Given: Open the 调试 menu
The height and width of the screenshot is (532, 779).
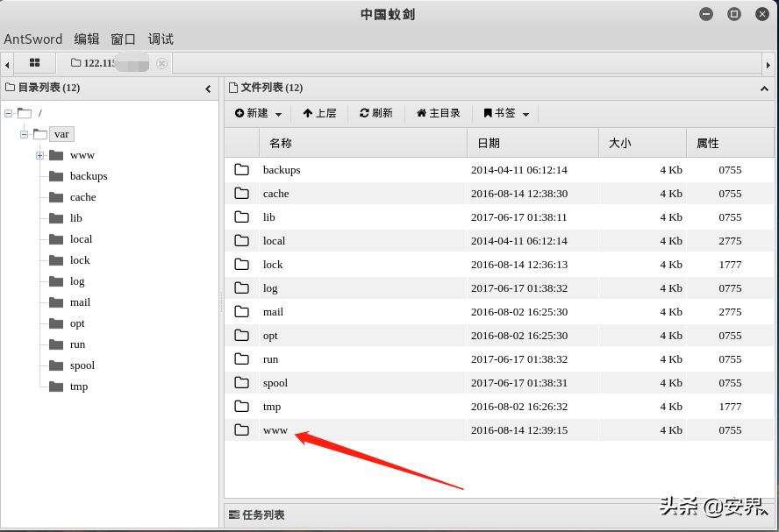Looking at the screenshot, I should (x=161, y=39).
